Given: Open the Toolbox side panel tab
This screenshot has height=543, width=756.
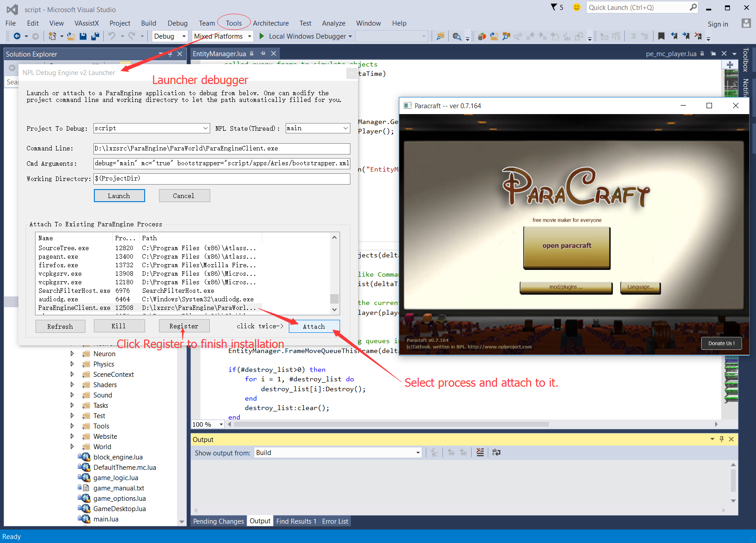Looking at the screenshot, I should (x=745, y=60).
